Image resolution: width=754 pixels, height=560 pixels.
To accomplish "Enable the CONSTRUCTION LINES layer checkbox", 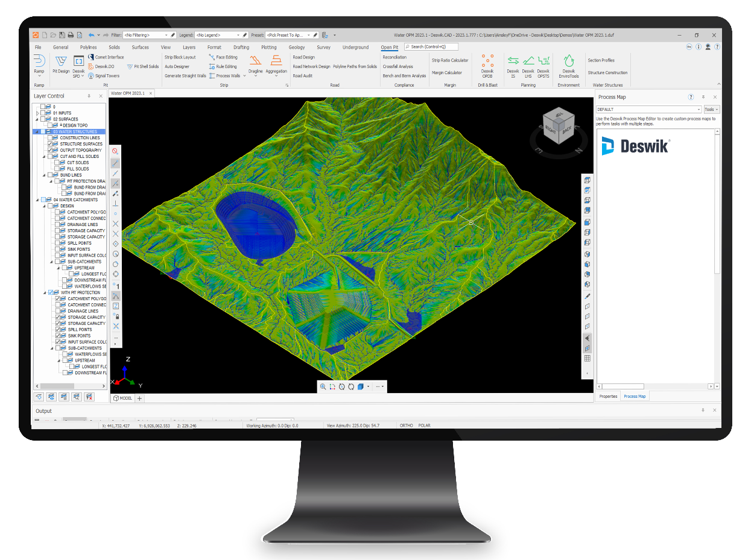I will pos(50,138).
